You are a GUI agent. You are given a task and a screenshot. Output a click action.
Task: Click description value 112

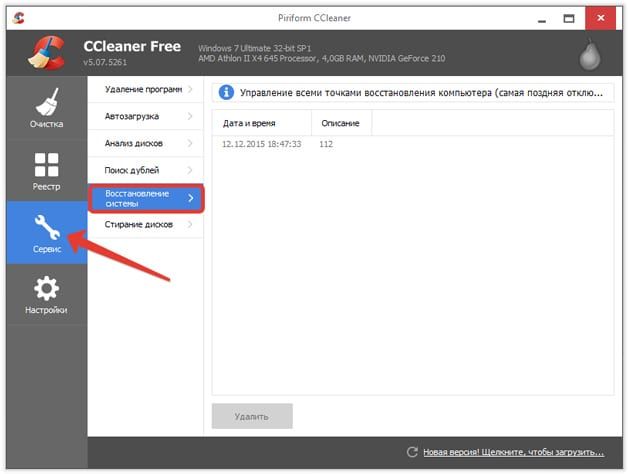click(326, 144)
